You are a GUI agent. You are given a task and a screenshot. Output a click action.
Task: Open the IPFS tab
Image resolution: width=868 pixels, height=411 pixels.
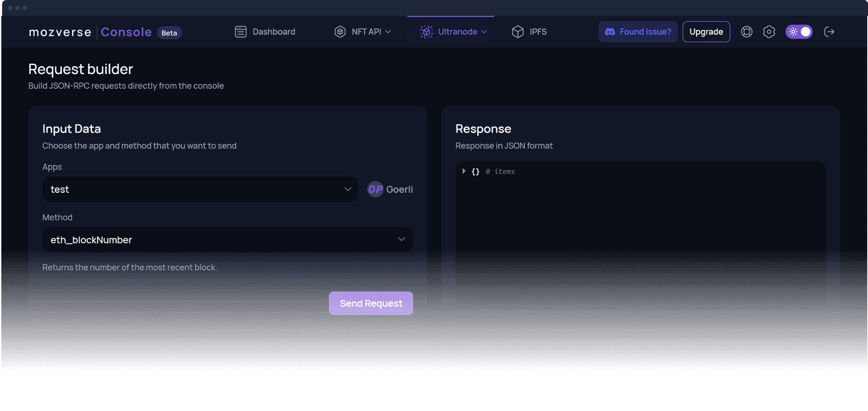[538, 32]
